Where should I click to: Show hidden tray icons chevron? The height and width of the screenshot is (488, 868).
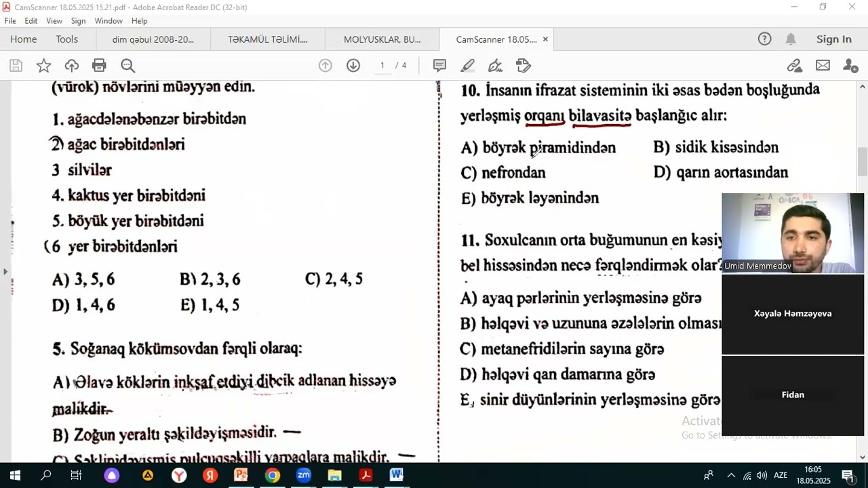pos(731,476)
